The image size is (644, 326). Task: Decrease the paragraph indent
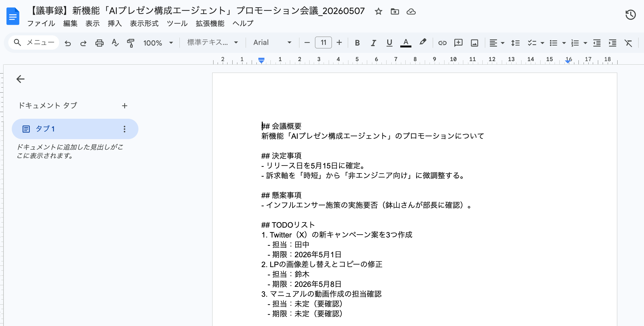pyautogui.click(x=597, y=43)
